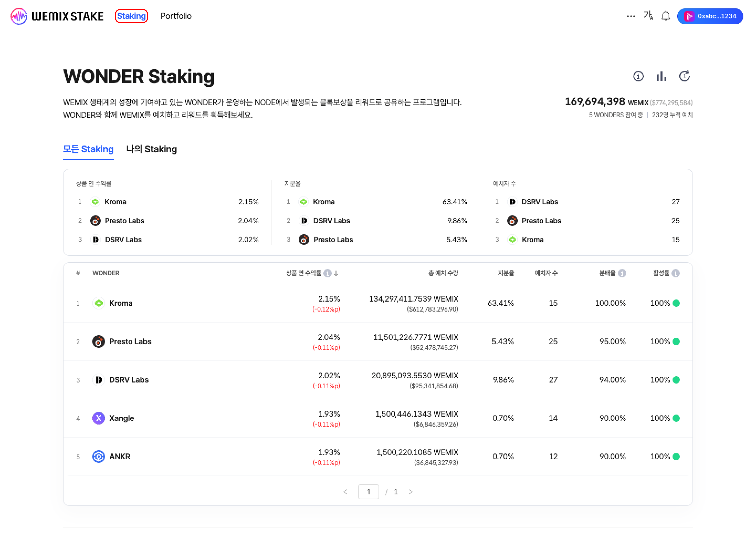Select the 모든 Staking tab
The height and width of the screenshot is (538, 756).
coord(88,149)
